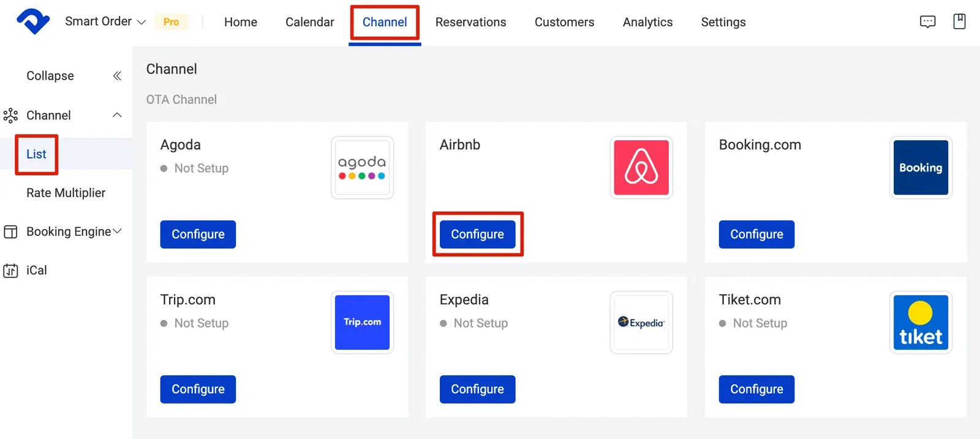The image size is (980, 439).
Task: Click the Expedia logo icon
Action: (x=641, y=323)
